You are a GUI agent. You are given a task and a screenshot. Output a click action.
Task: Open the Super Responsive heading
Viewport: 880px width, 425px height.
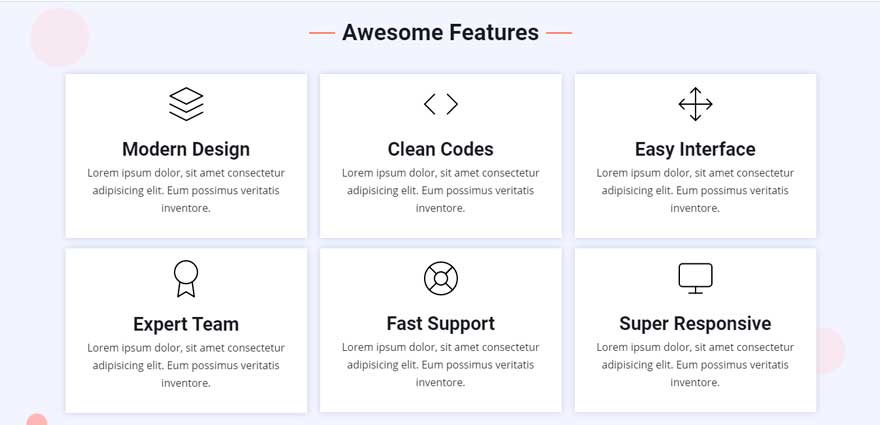tap(695, 324)
